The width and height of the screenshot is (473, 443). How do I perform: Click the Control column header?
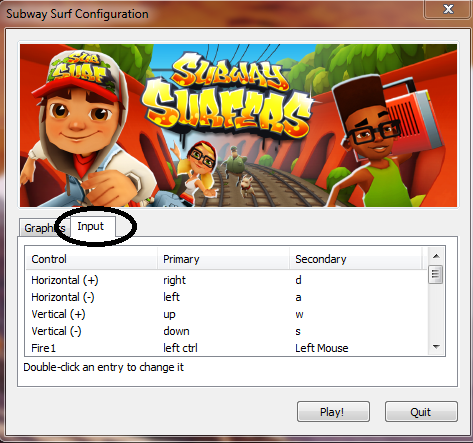(91, 259)
